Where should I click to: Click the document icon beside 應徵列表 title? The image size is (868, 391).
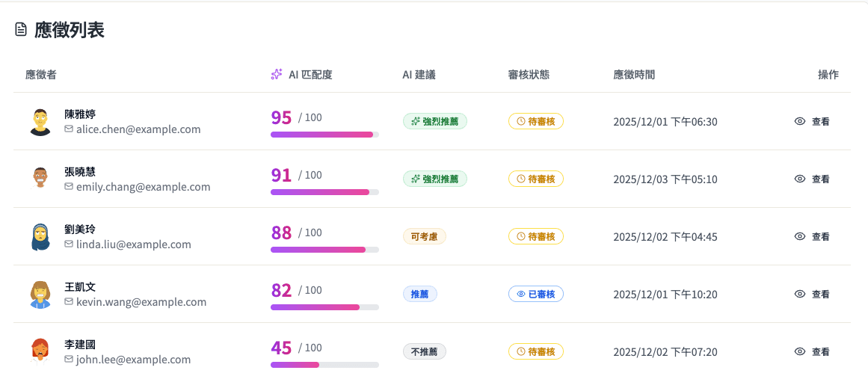20,30
